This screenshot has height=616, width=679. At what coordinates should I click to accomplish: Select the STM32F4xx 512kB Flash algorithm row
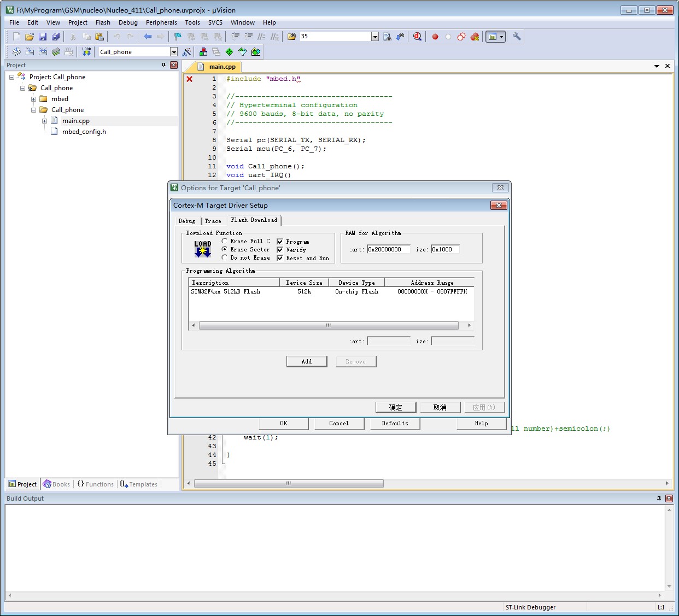coord(331,292)
